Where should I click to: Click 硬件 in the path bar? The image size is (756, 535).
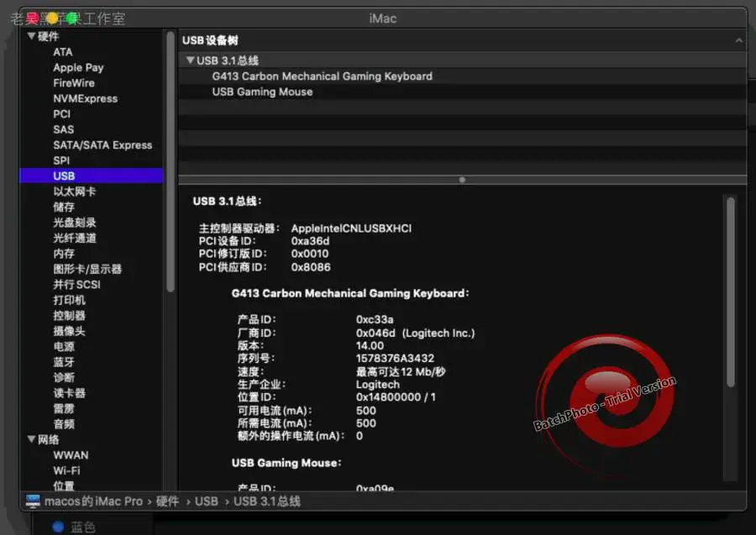(167, 501)
